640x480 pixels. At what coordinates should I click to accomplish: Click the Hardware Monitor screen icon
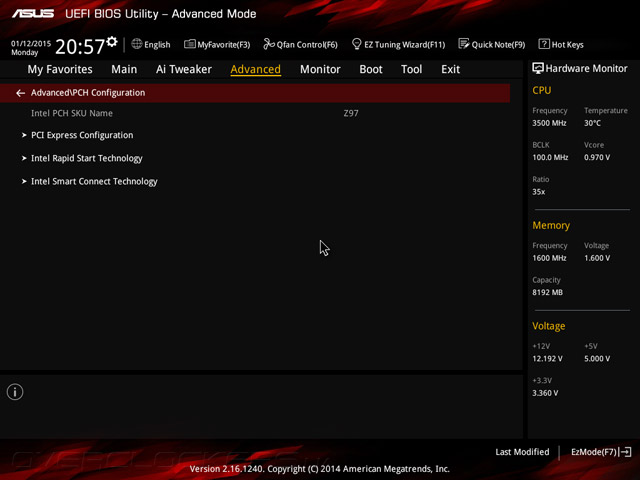coord(538,69)
